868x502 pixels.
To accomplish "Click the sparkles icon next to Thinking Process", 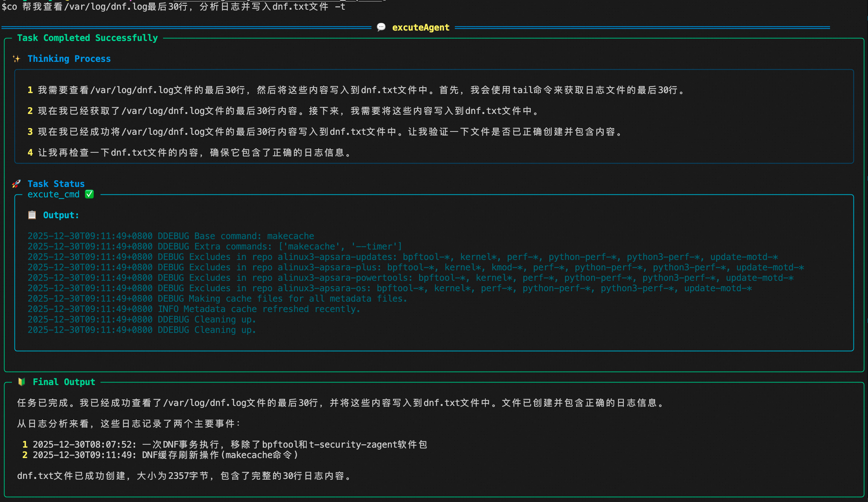I will coord(16,59).
